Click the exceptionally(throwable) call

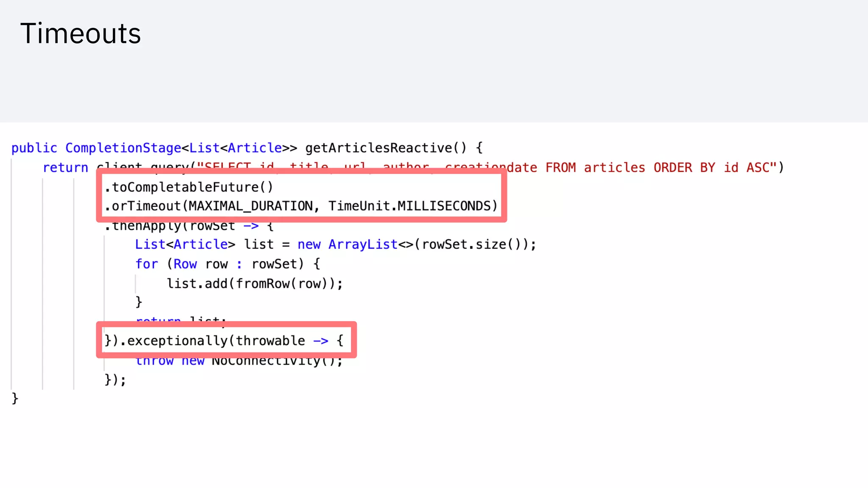coord(215,341)
